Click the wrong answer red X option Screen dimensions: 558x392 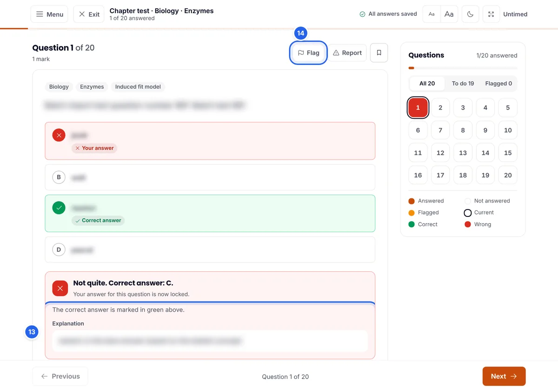[x=210, y=141]
